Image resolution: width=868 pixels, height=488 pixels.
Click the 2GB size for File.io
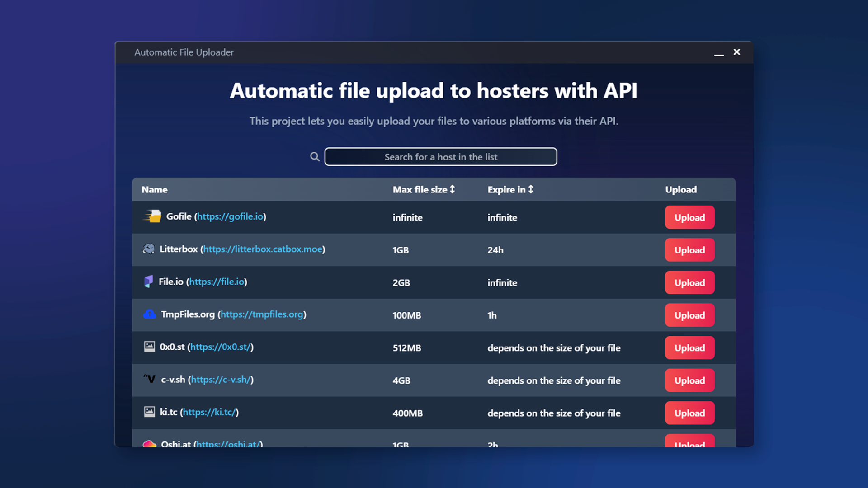[401, 282]
